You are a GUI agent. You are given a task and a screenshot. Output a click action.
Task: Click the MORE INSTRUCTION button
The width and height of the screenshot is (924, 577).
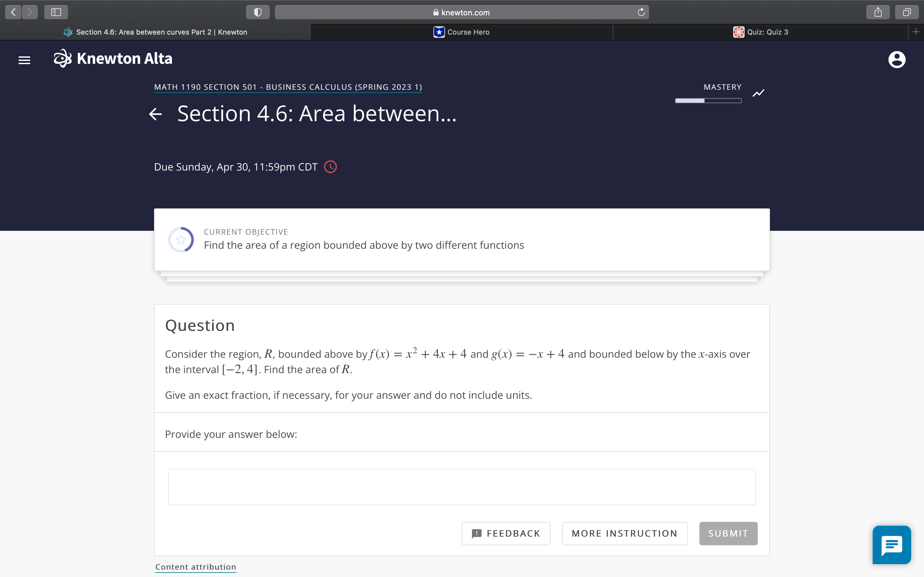point(624,533)
